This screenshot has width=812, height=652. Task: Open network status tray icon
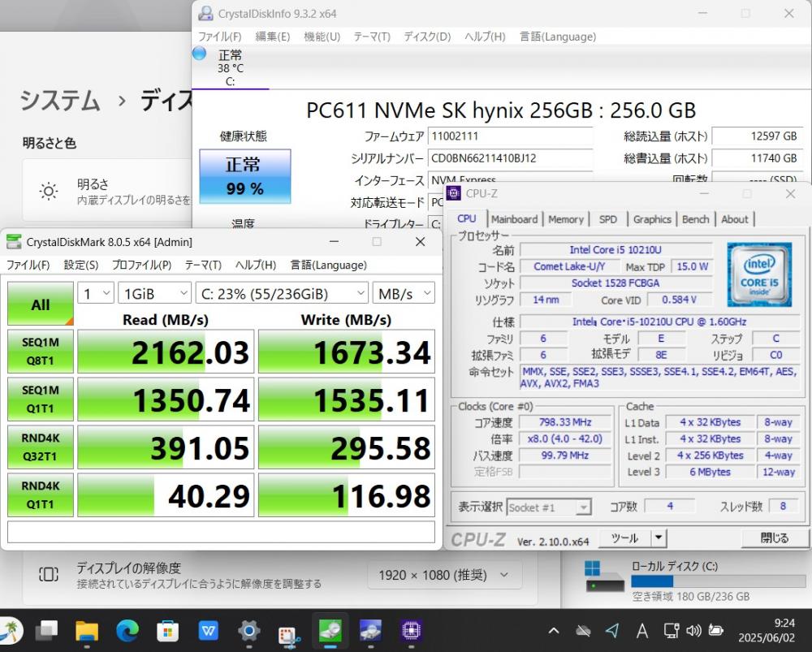tap(672, 630)
